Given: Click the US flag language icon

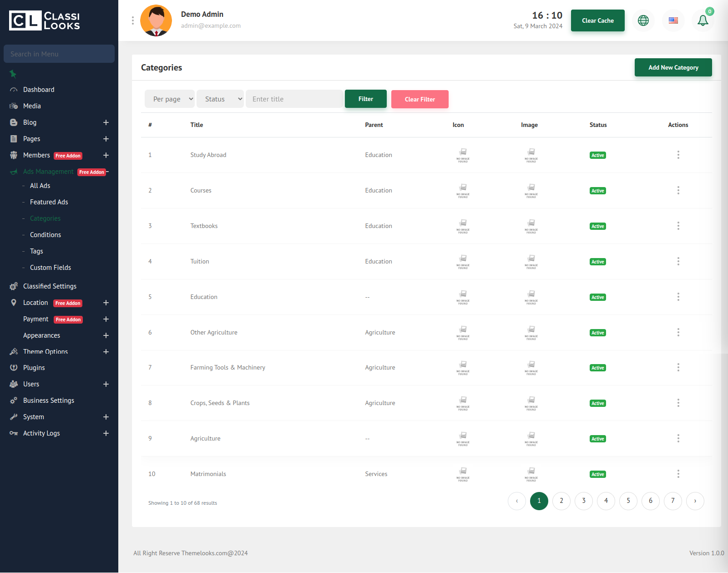Looking at the screenshot, I should (673, 20).
